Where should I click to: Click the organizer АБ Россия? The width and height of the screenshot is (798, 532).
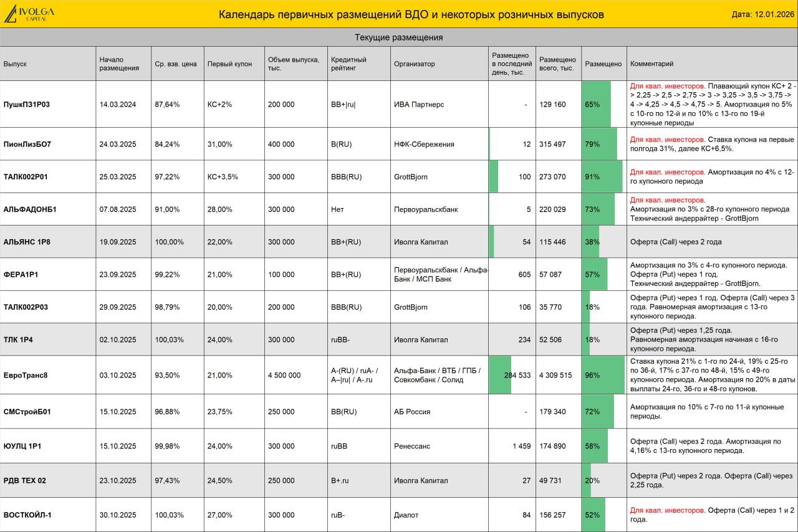(x=412, y=411)
